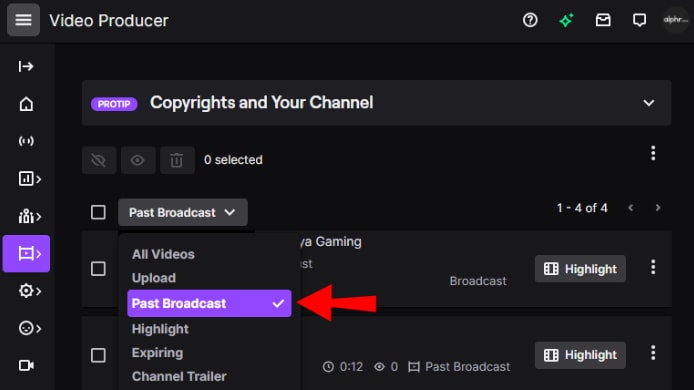
Task: Open Stream Manager broadcast icon
Action: [x=26, y=141]
